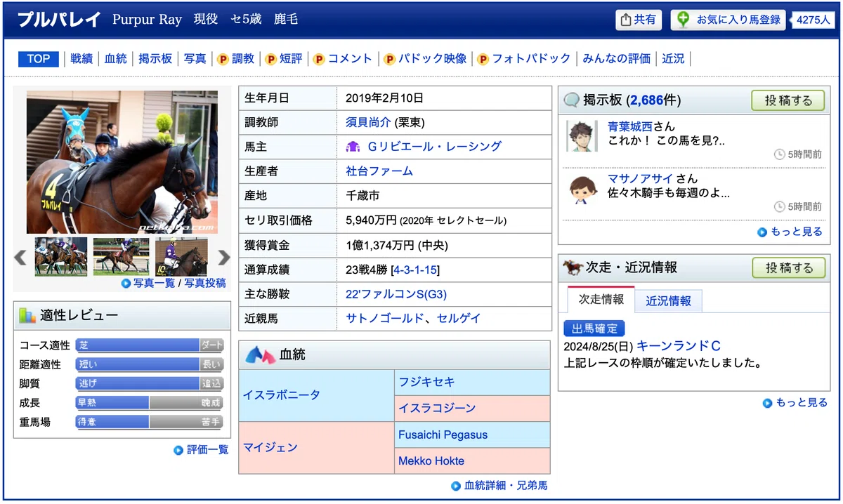Select the third small photo thumbnail
This screenshot has height=504, width=843.
[x=181, y=256]
